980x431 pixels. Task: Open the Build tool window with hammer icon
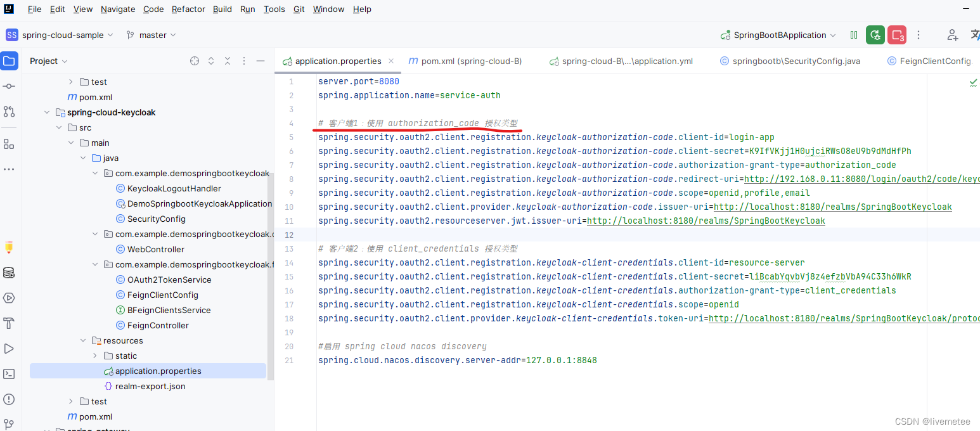(x=9, y=323)
